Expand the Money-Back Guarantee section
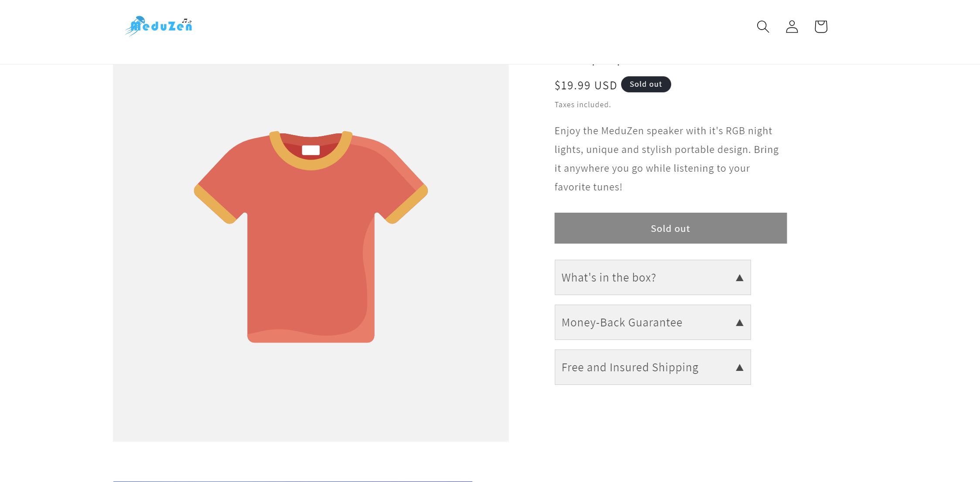980x482 pixels. (621, 322)
